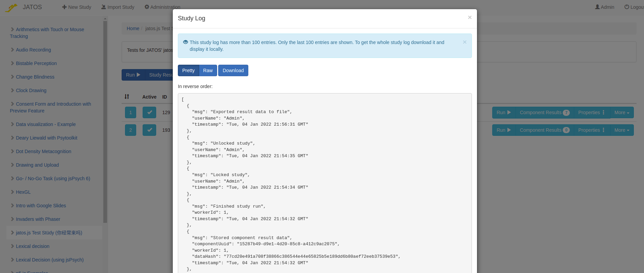
Task: Switch study log to Raw view
Action: click(x=208, y=70)
